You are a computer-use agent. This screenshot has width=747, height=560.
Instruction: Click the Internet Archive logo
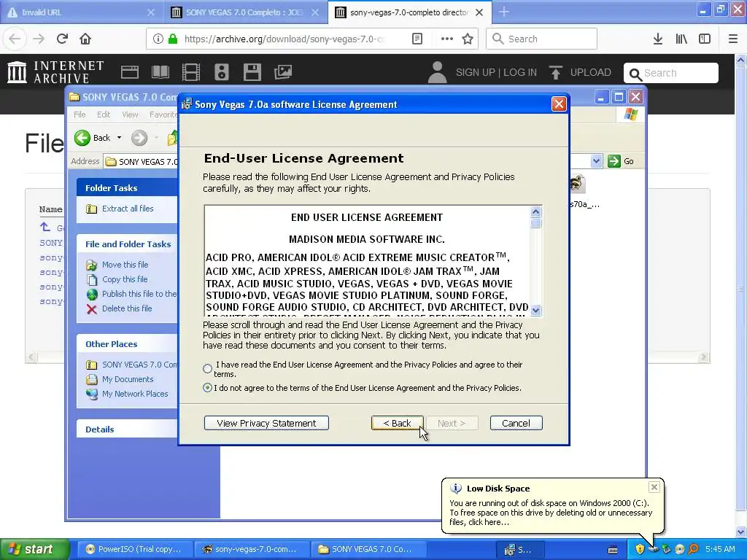click(55, 72)
